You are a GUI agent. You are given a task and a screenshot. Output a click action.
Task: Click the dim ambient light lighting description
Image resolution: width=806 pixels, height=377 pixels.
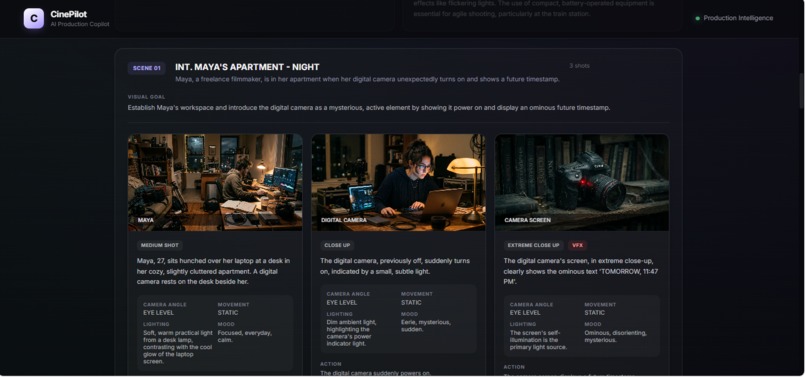point(352,333)
